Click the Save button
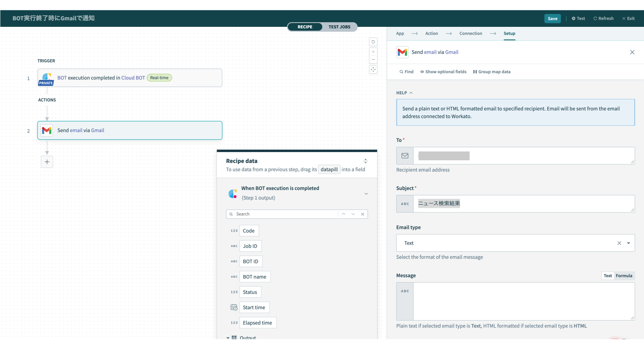 pos(552,18)
